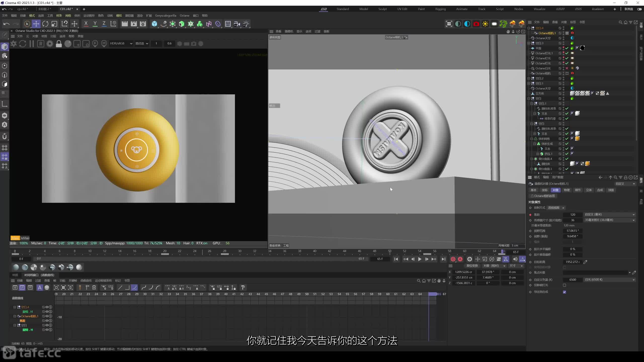Toggle Y axis lock

point(95,24)
